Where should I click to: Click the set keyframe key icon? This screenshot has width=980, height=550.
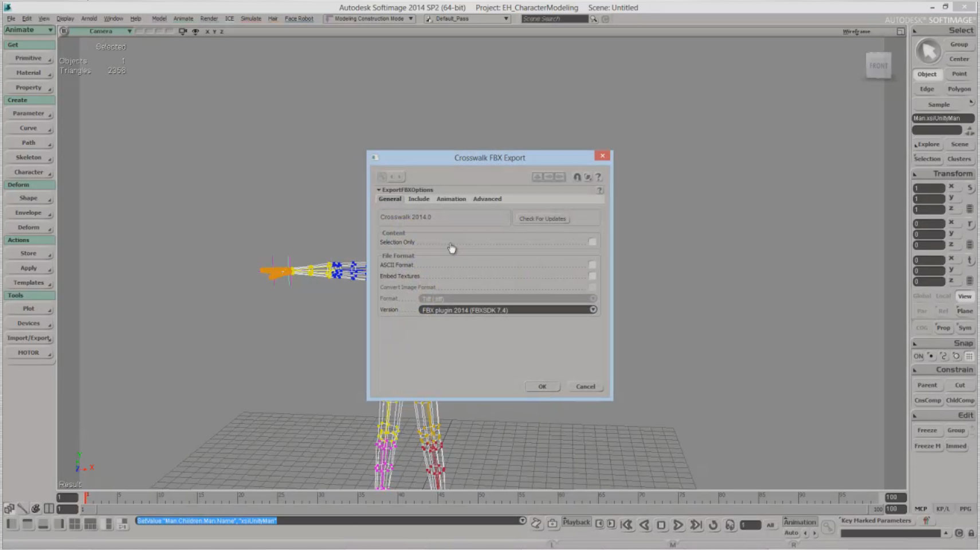(828, 526)
